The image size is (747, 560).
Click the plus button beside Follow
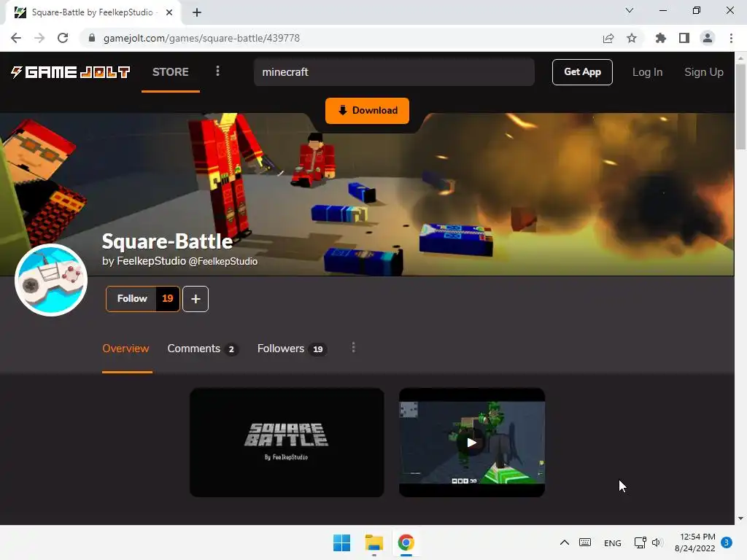196,298
